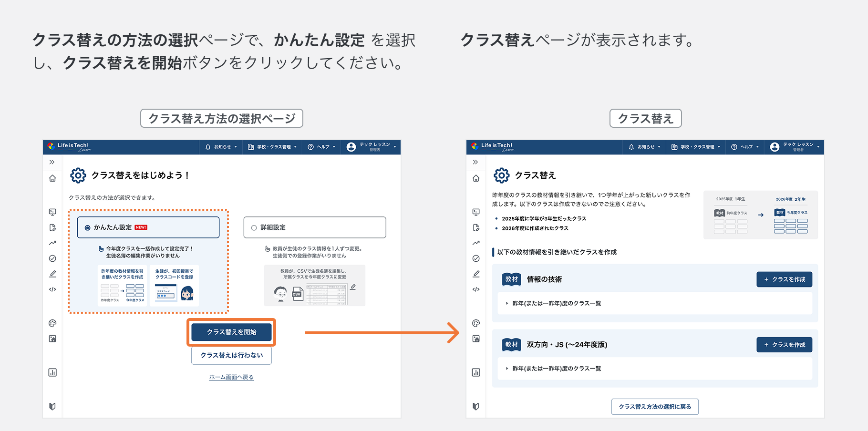Open the image gallery icon in the sidebar
Viewport: 868px width, 431px height.
pos(52,339)
